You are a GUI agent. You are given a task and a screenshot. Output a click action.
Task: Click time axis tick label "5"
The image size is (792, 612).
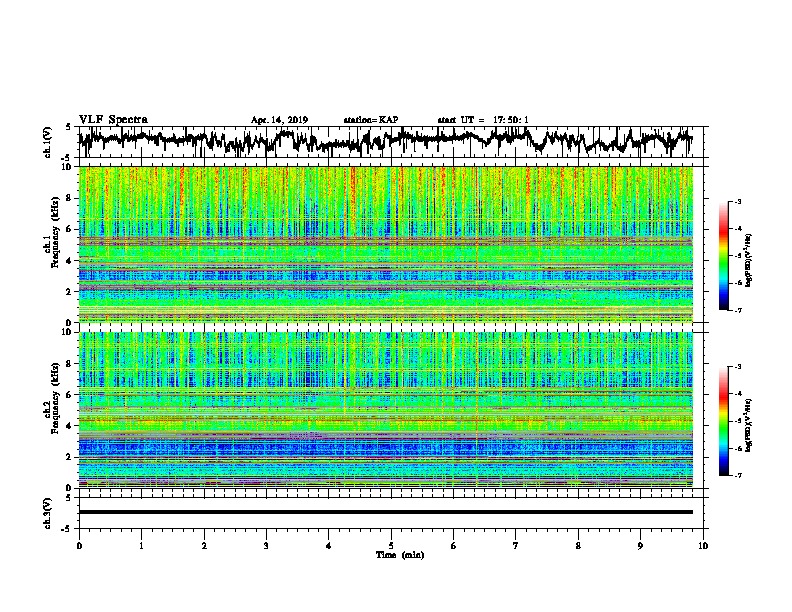click(x=391, y=546)
